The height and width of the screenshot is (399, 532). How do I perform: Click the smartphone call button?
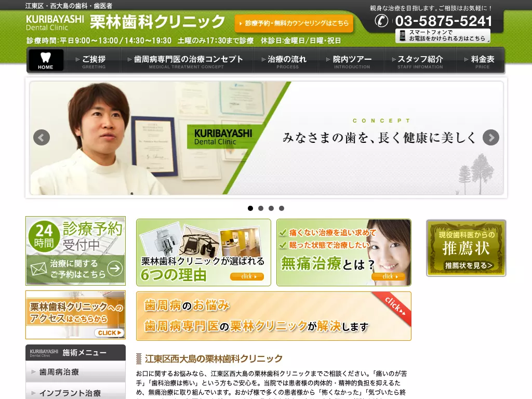coord(443,36)
